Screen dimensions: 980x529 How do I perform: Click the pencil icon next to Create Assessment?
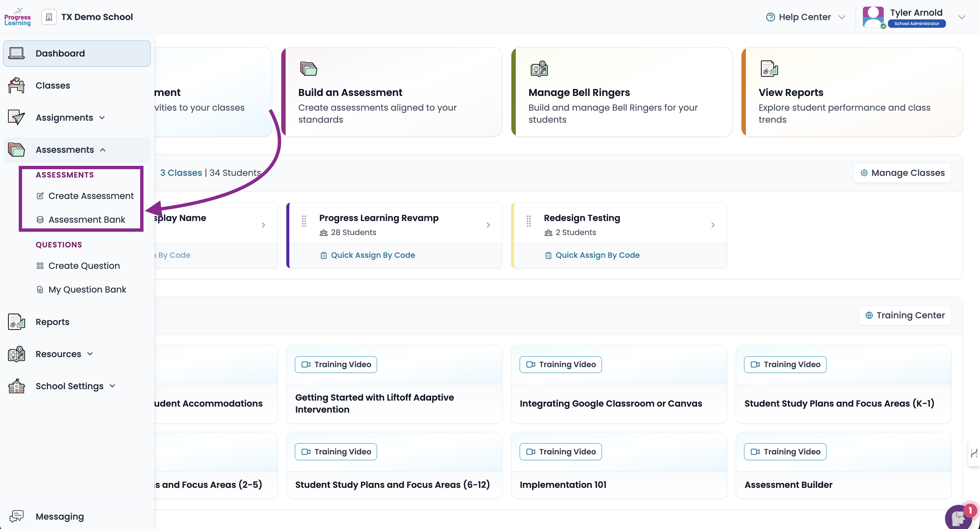pyautogui.click(x=40, y=196)
